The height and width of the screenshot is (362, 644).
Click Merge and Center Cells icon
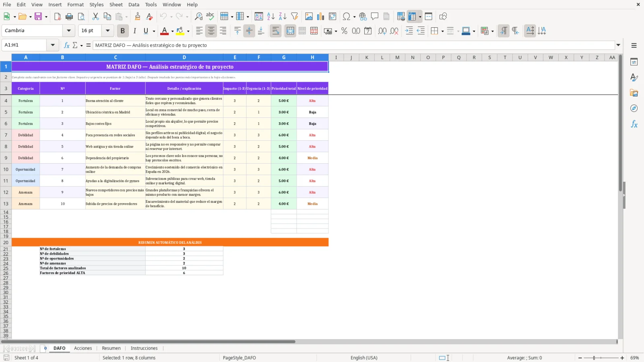click(290, 31)
